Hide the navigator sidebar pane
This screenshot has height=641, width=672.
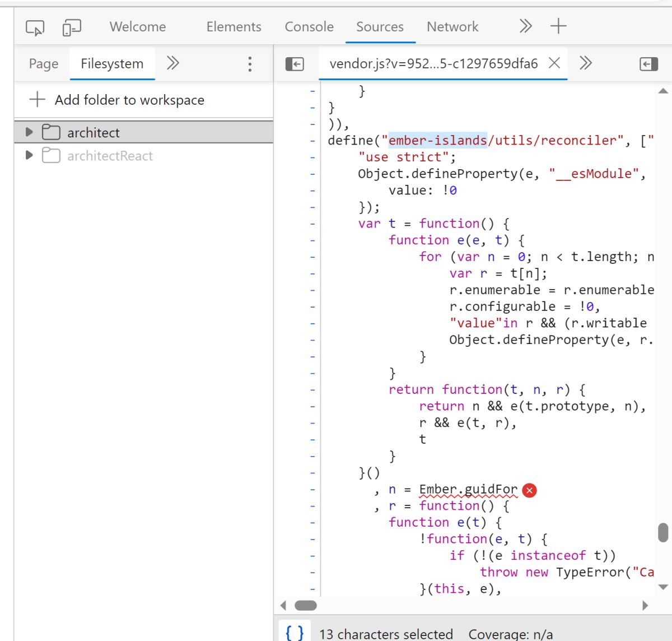[x=295, y=64]
